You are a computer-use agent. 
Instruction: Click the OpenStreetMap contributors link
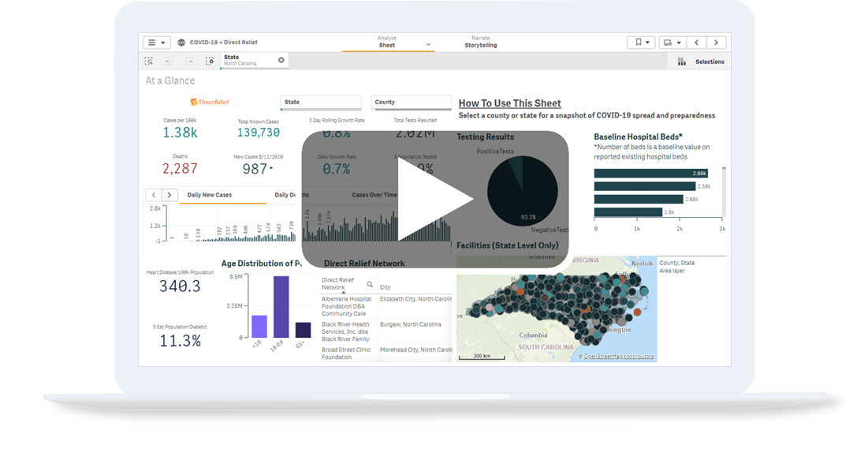[618, 357]
